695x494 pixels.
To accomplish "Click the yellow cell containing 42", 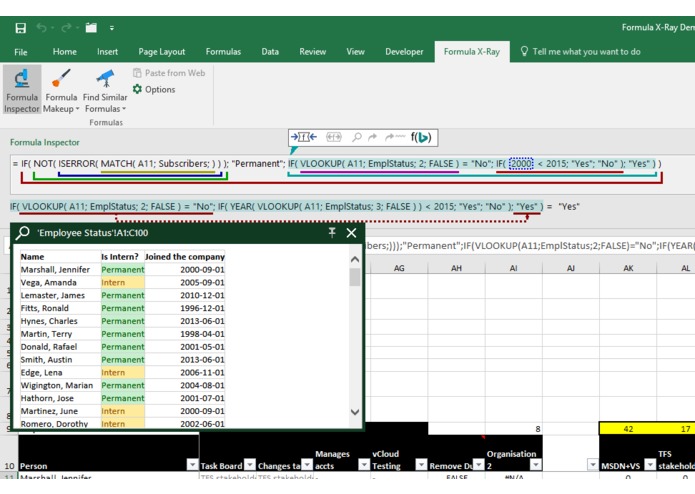I will point(628,429).
